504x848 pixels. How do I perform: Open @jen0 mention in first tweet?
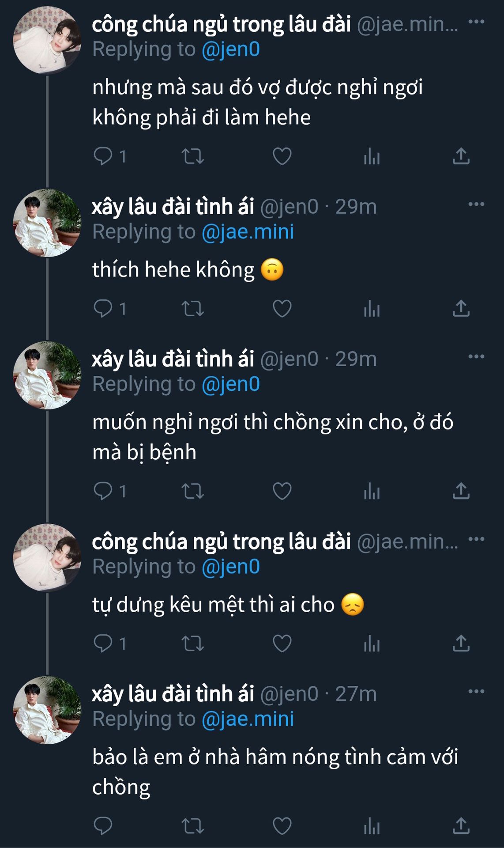[x=230, y=49]
